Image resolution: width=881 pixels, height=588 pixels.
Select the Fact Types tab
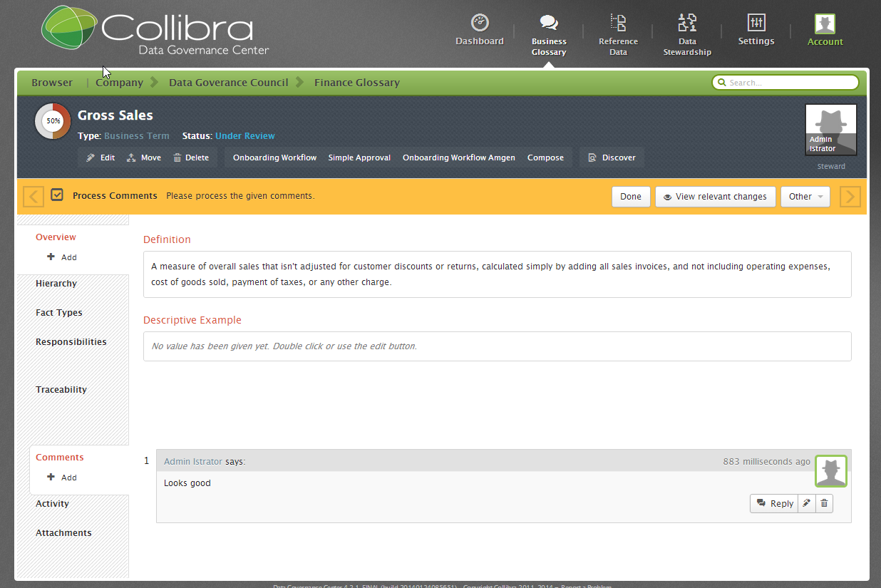pos(59,313)
